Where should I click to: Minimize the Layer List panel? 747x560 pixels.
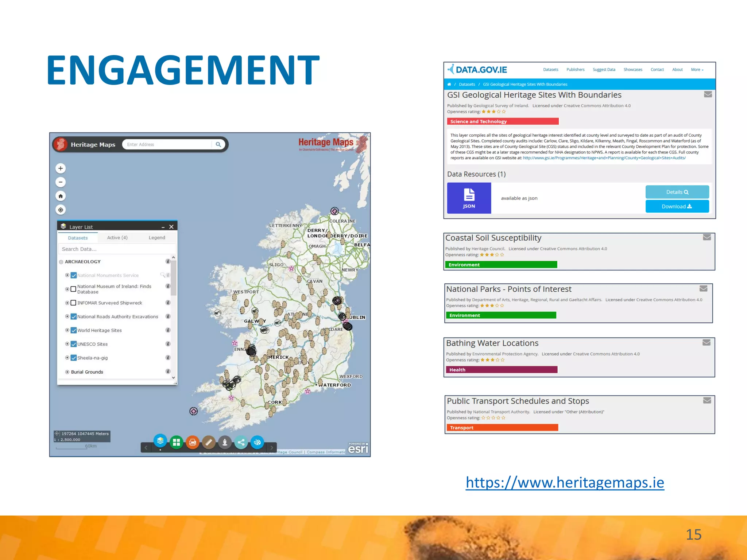click(163, 227)
